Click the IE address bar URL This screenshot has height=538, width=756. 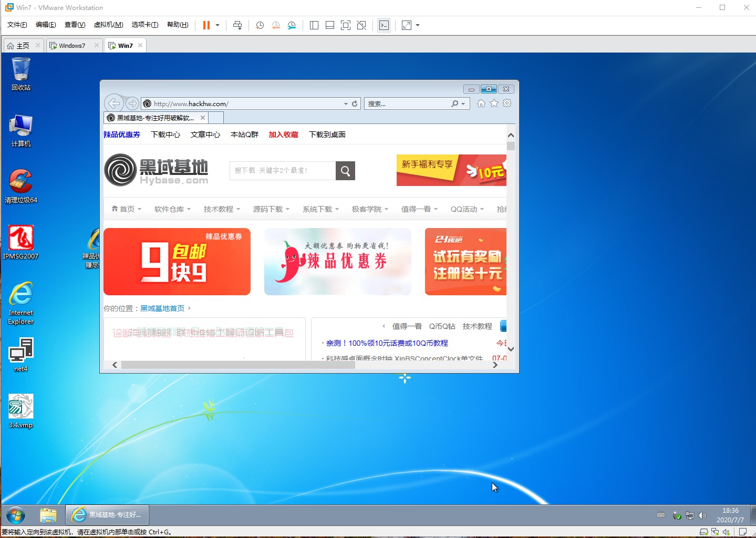click(191, 104)
